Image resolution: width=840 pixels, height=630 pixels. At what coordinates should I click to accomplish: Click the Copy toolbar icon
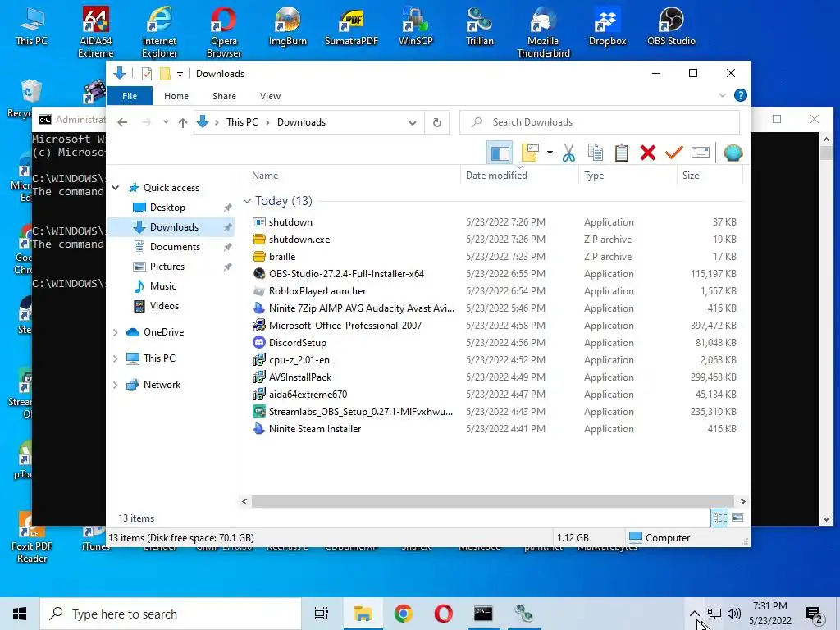tap(596, 153)
